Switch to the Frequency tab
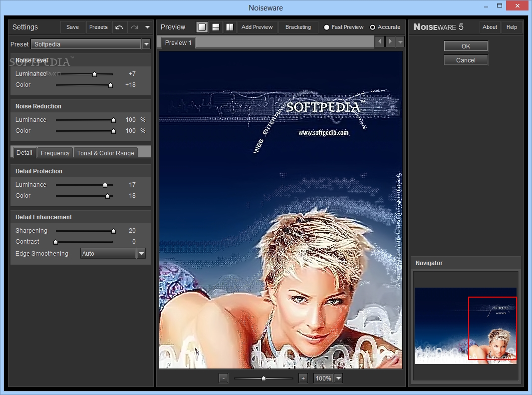 (55, 153)
